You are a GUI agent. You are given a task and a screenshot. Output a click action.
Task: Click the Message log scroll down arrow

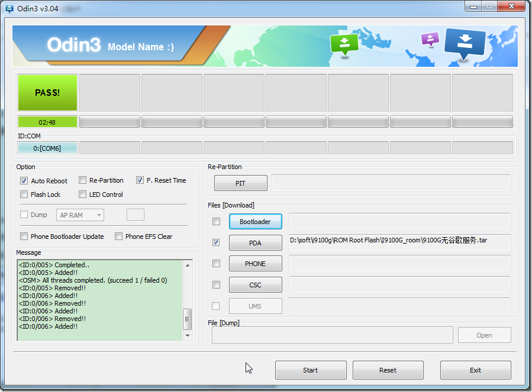tap(188, 336)
